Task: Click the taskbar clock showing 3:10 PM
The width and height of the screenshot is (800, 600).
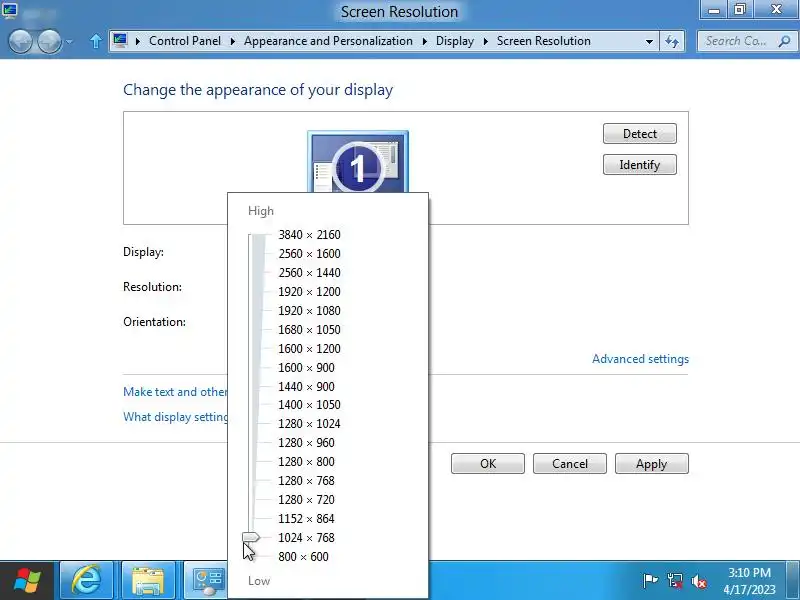Action: (x=749, y=581)
